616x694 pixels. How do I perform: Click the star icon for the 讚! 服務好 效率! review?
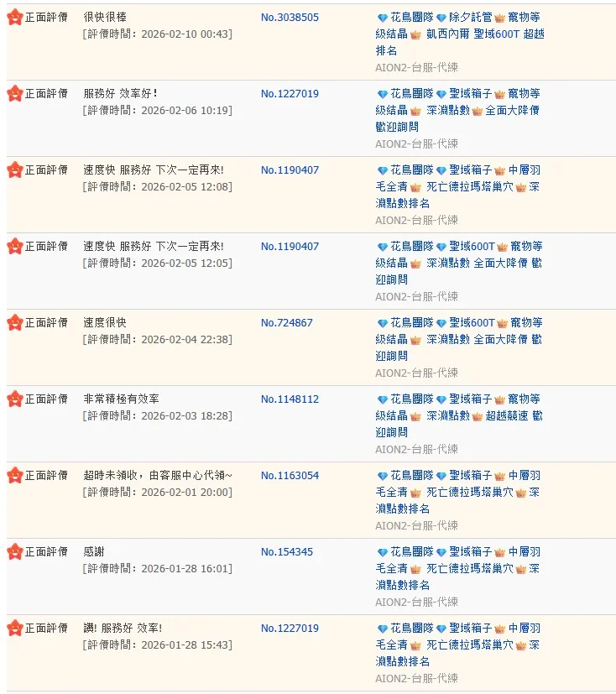click(x=14, y=628)
